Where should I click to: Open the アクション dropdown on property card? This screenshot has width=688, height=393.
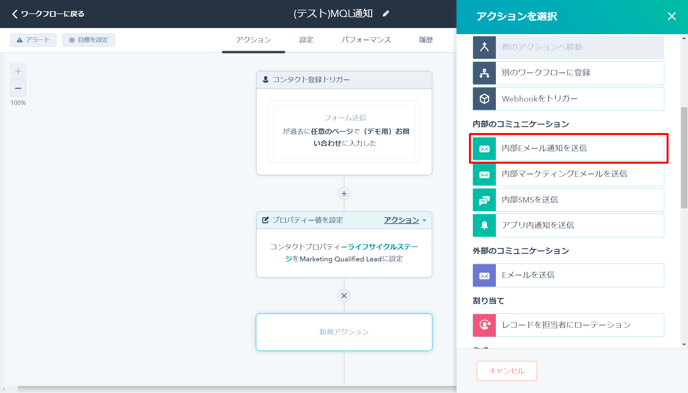405,220
